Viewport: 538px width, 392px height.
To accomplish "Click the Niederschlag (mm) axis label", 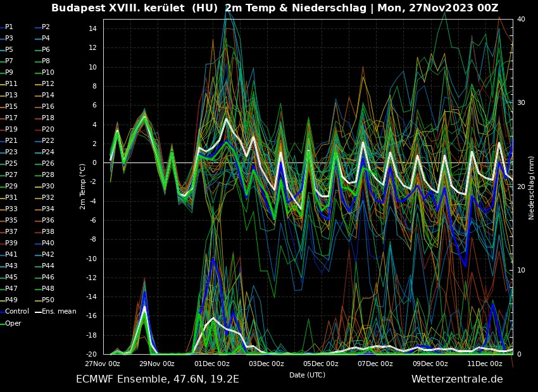I will tap(532, 188).
